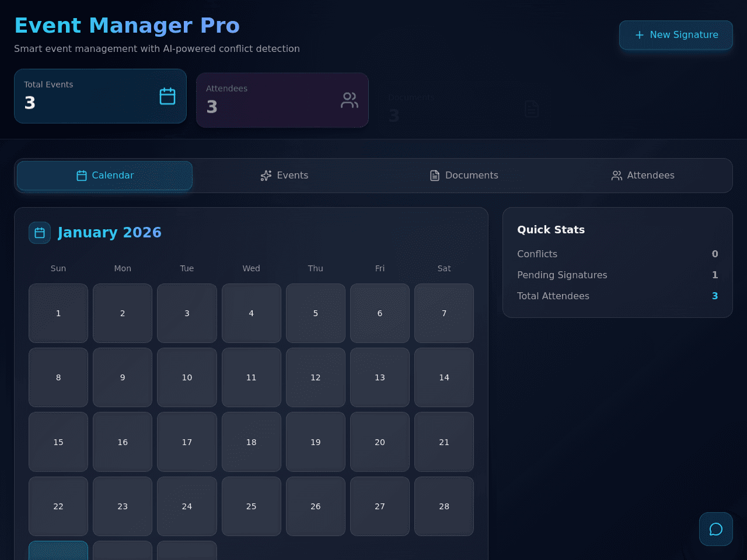Click the people icon in Attendees card

[350, 100]
